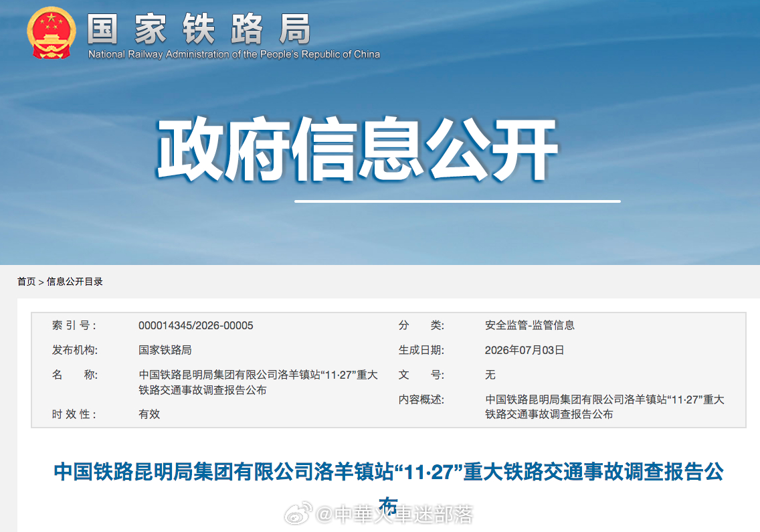Click the 索引号 label
The image size is (760, 532).
coord(75,325)
